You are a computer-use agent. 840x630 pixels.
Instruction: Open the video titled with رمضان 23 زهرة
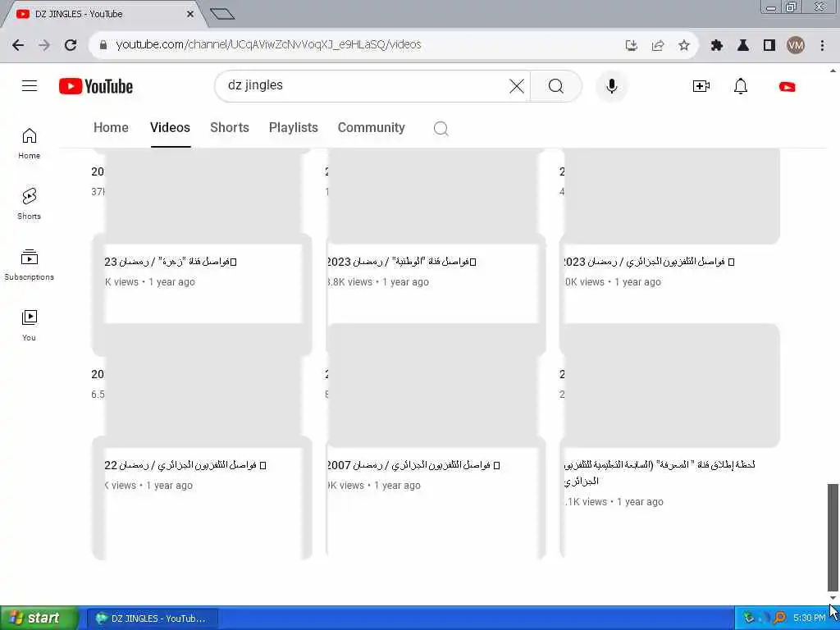point(171,262)
